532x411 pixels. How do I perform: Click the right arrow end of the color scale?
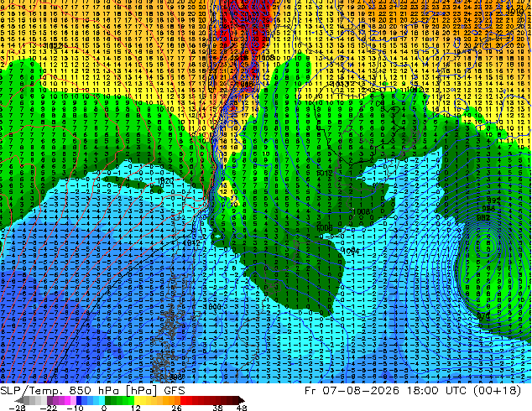[242, 400]
